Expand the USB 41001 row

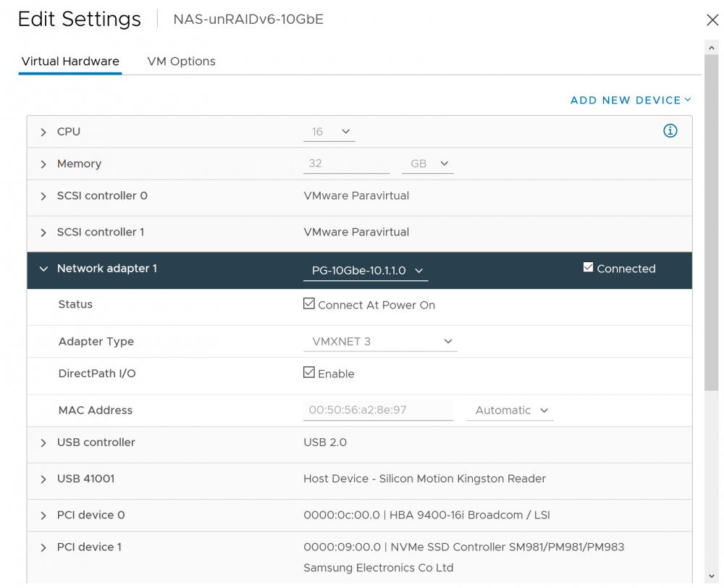pyautogui.click(x=43, y=479)
